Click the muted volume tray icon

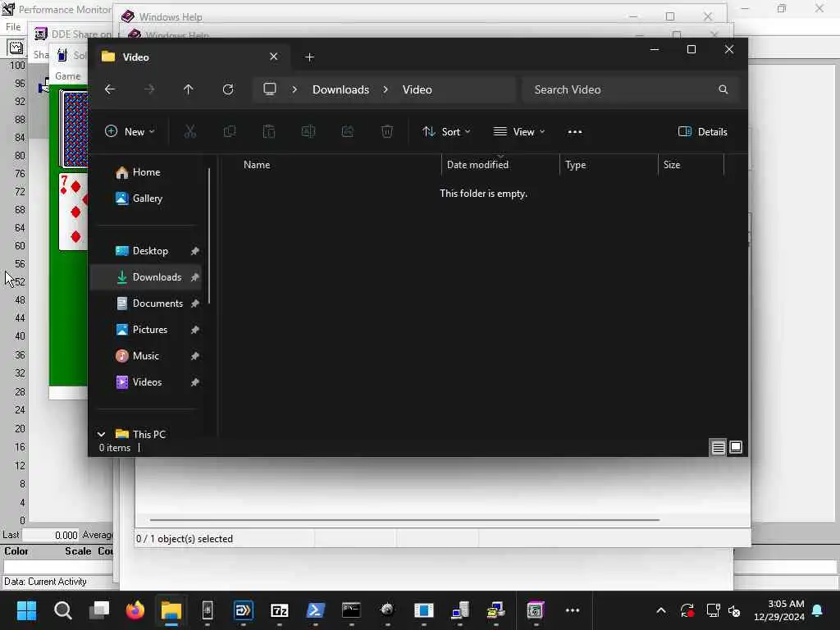point(734,610)
